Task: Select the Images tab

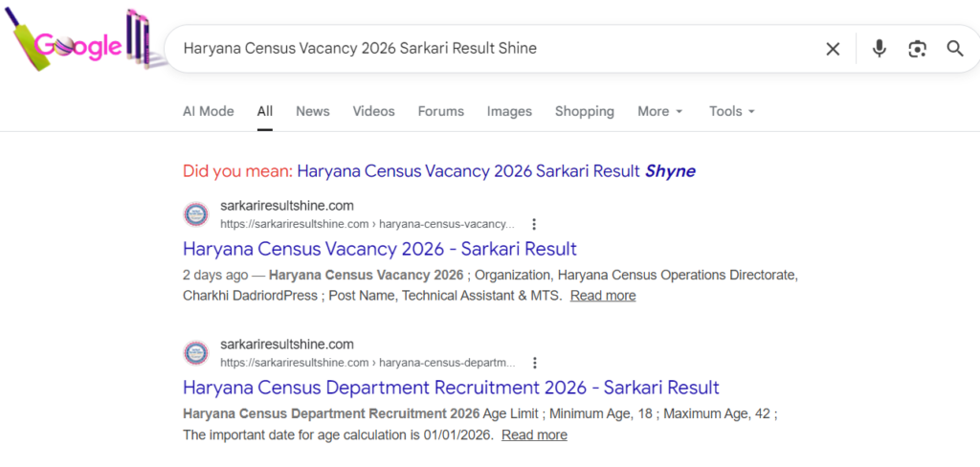Action: point(509,111)
